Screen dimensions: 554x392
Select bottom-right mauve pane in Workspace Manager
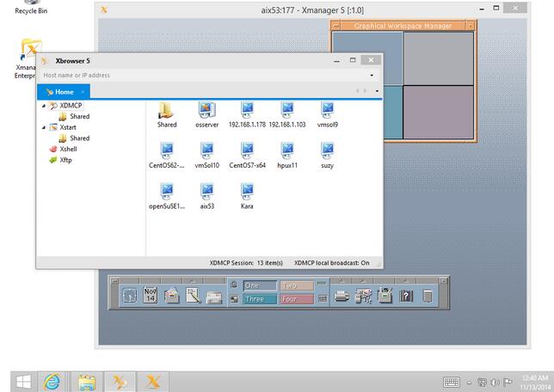(439, 113)
